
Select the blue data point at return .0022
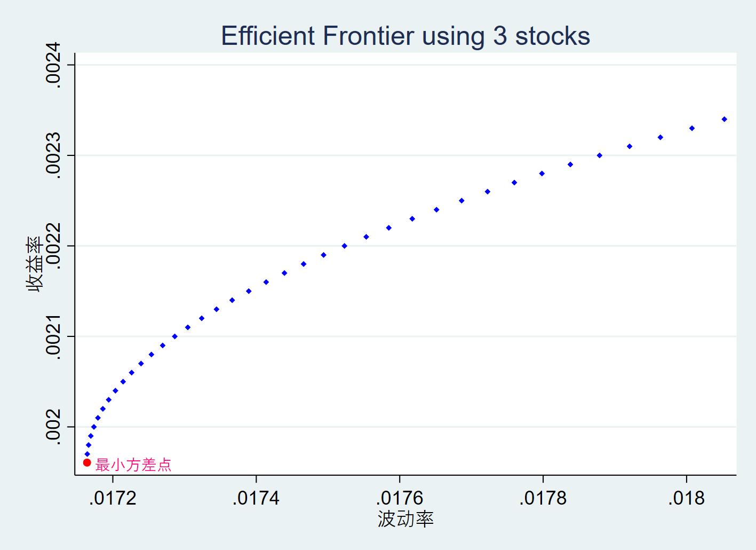345,246
